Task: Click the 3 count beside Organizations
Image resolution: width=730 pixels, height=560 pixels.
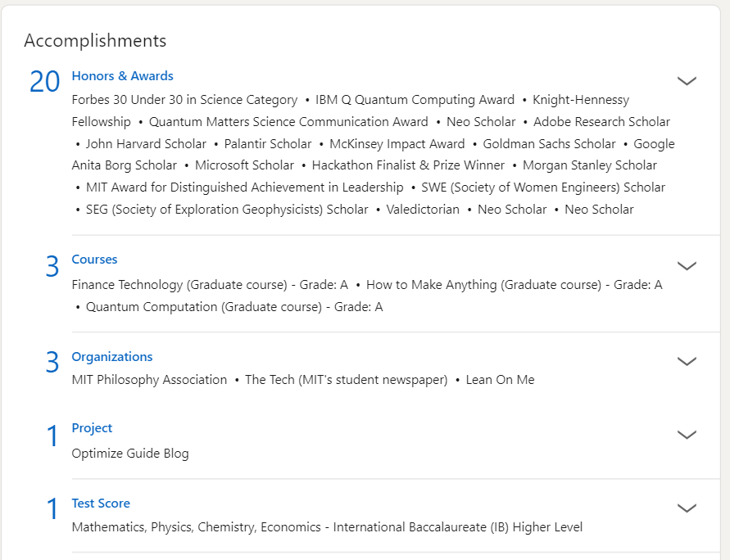Action: point(52,362)
